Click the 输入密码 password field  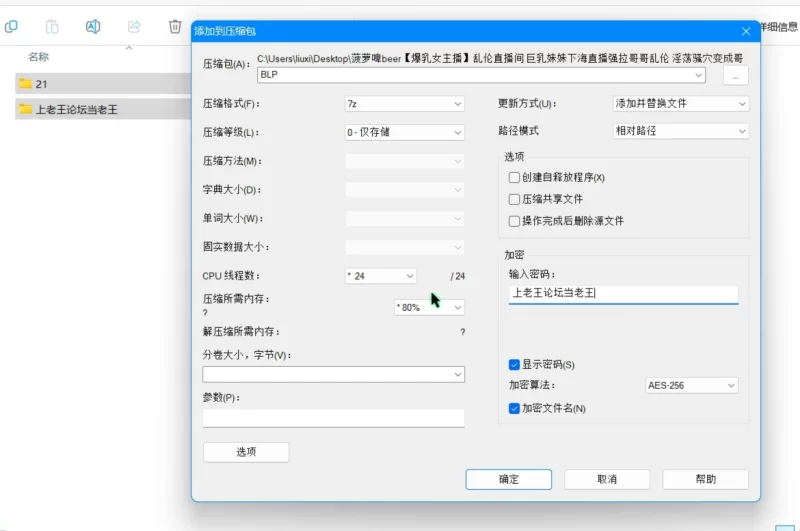(x=623, y=293)
